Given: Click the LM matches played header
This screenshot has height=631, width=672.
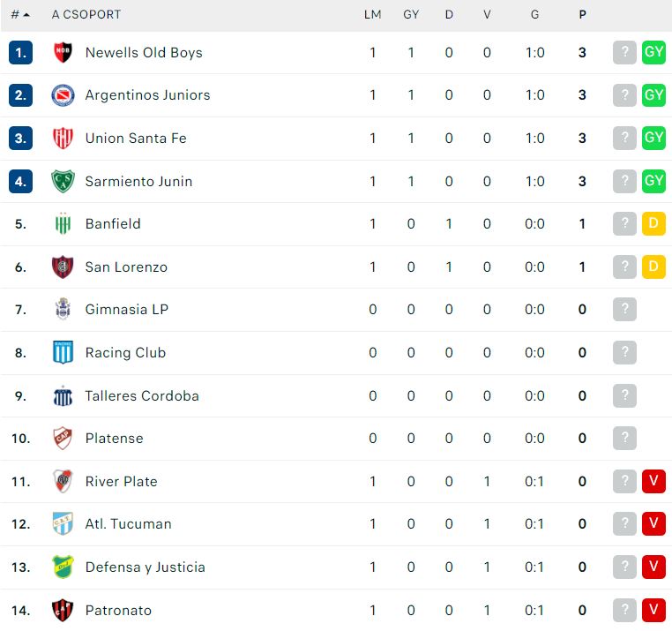Looking at the screenshot, I should tap(372, 15).
